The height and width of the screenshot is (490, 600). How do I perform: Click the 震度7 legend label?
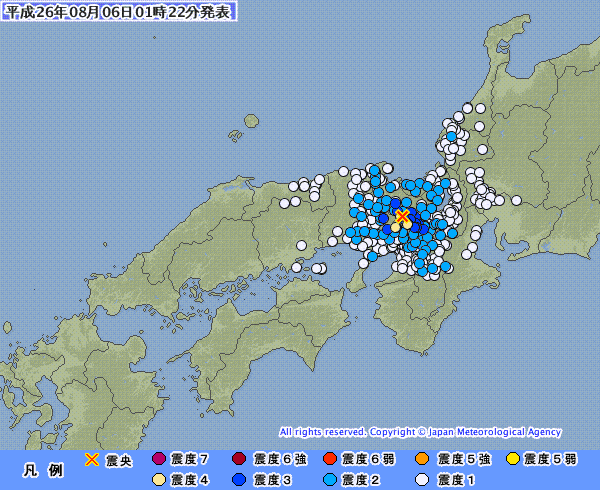click(189, 459)
